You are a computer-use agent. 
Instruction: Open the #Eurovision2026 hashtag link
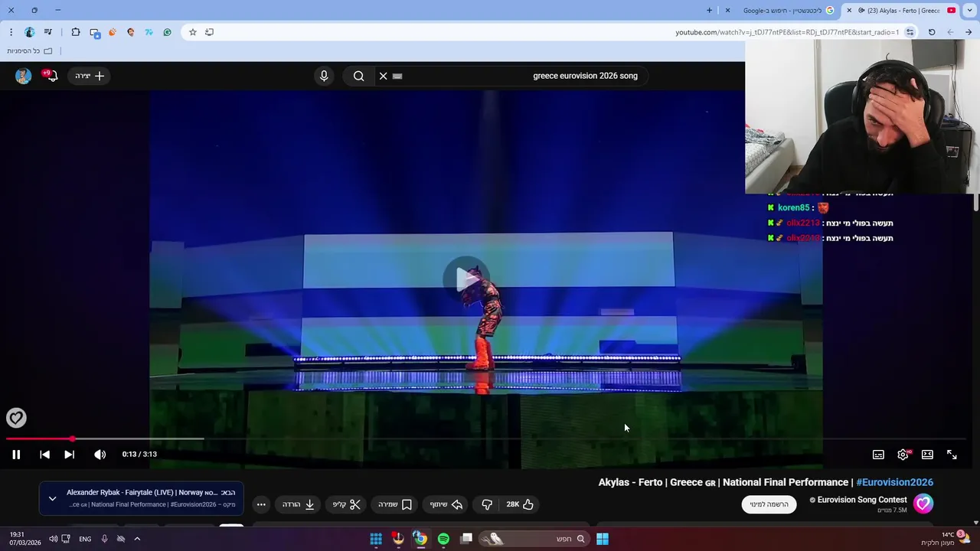click(894, 482)
